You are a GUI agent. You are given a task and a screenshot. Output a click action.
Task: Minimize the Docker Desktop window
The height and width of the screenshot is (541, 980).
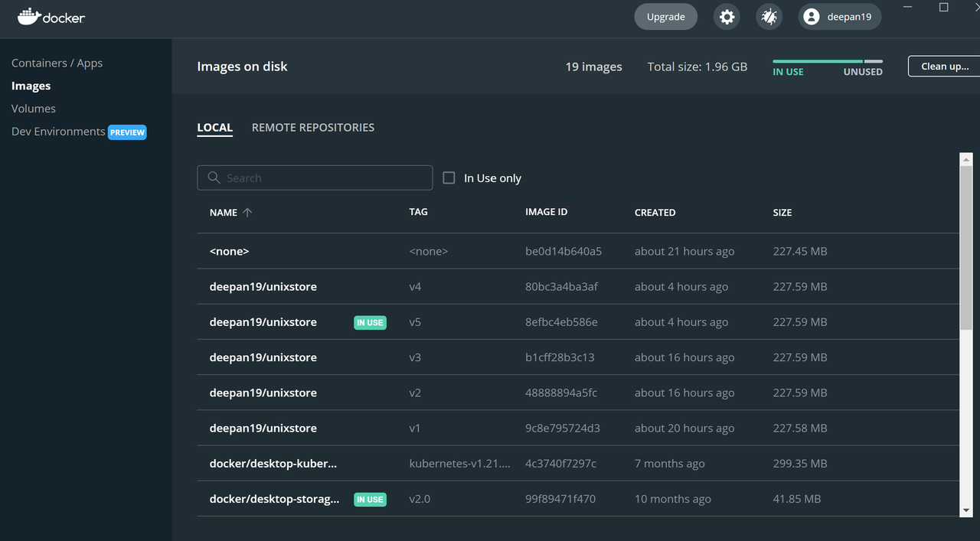tap(908, 8)
